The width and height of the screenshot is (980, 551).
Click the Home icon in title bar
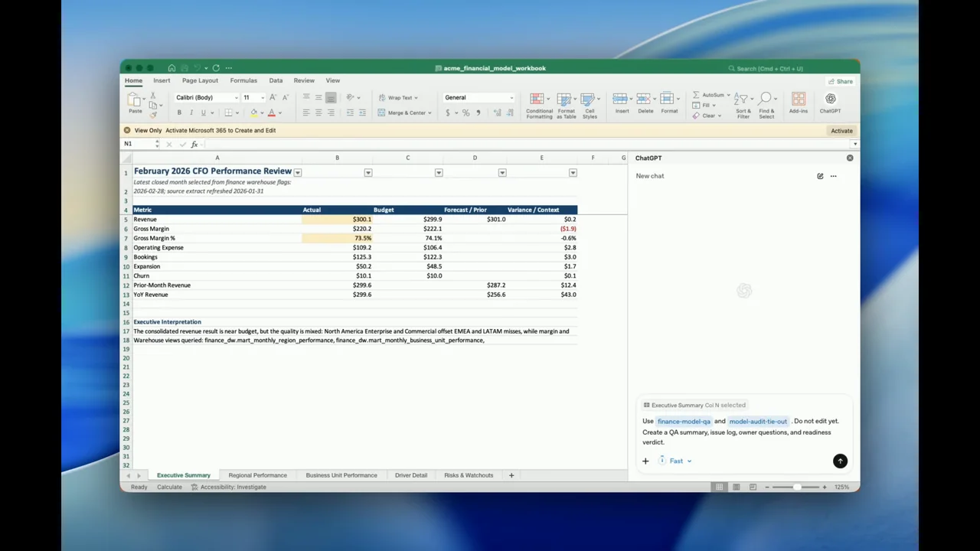pyautogui.click(x=171, y=68)
